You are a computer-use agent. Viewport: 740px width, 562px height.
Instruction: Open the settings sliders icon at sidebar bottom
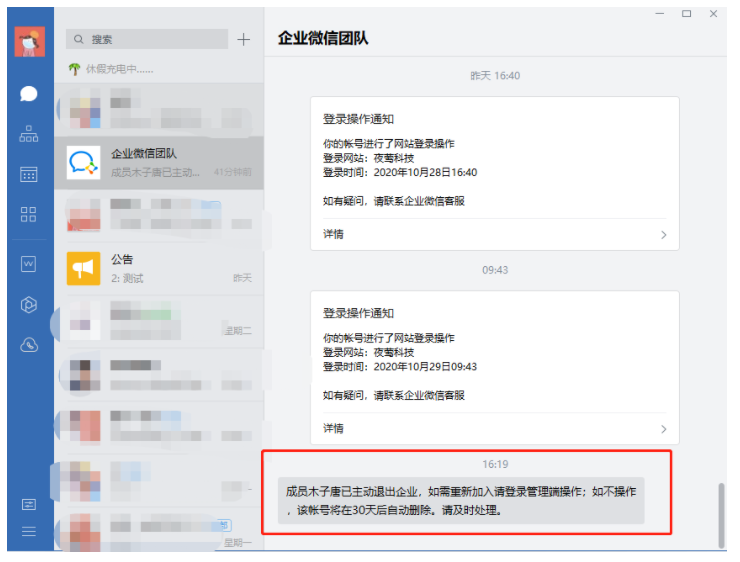[x=29, y=505]
